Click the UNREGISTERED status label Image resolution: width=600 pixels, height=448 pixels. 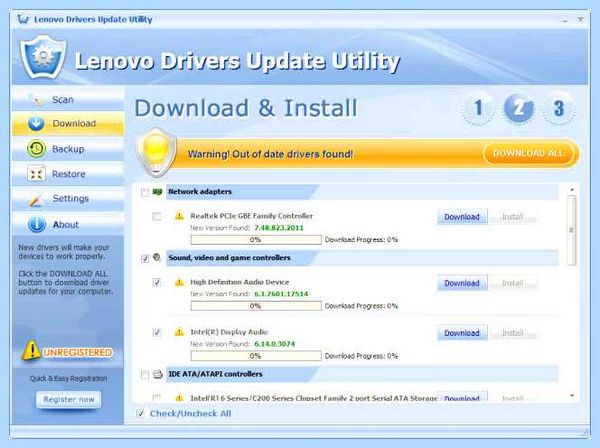coord(78,352)
